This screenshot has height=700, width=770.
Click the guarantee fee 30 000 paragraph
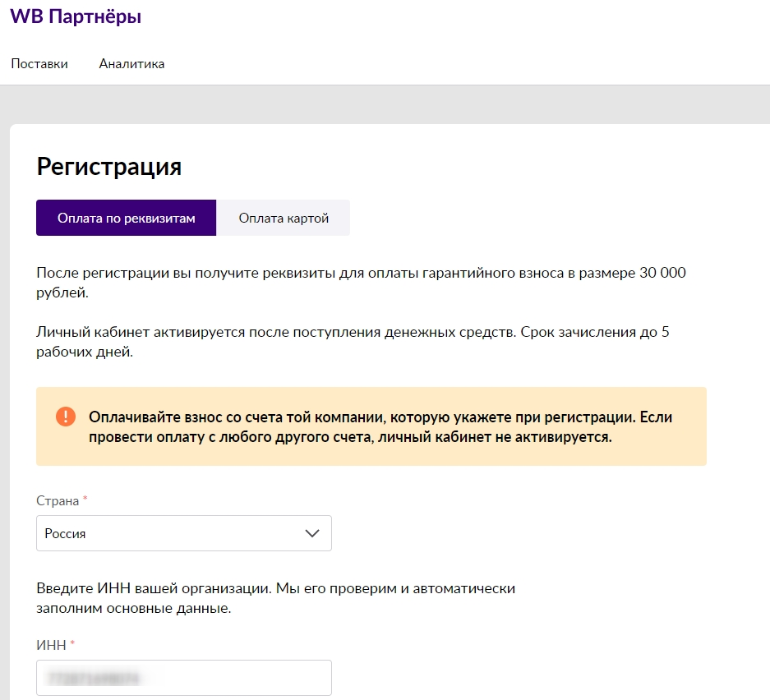pyautogui.click(x=361, y=283)
